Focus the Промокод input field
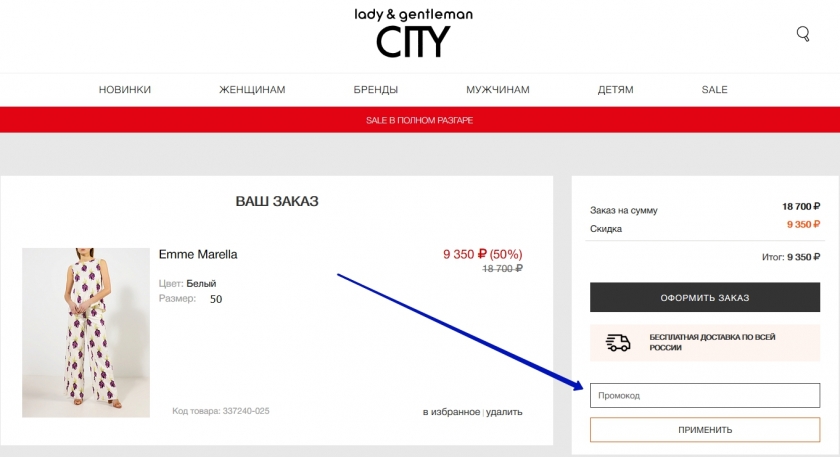Image resolution: width=840 pixels, height=457 pixels. coord(705,395)
